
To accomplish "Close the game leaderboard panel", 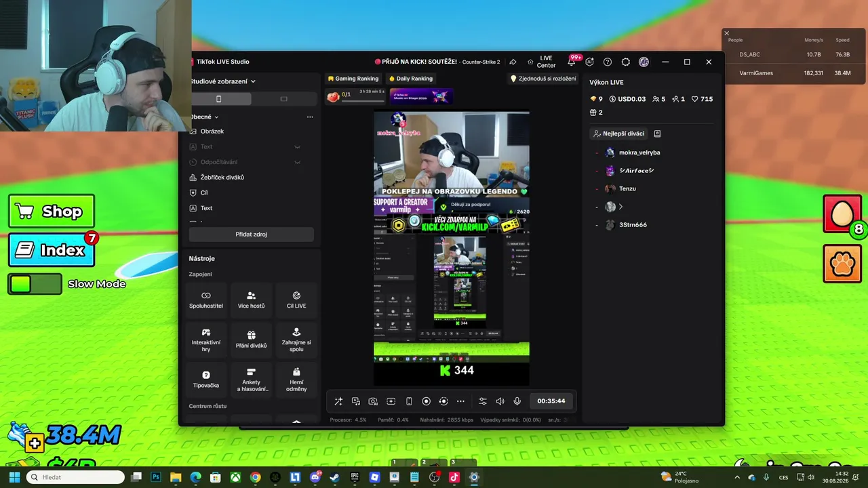I will [x=726, y=33].
